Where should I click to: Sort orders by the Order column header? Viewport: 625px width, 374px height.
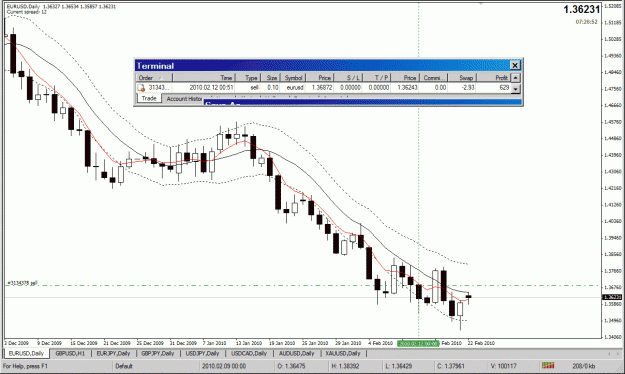click(x=154, y=78)
